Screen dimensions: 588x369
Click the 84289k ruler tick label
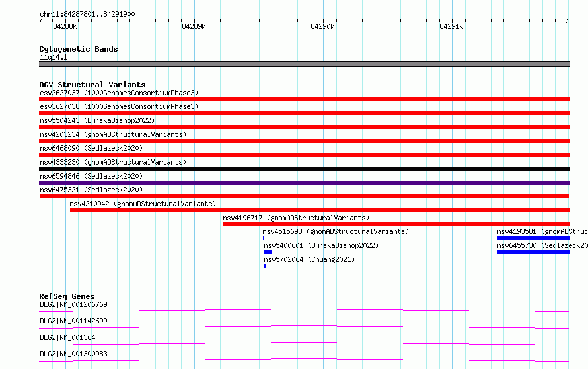point(194,26)
